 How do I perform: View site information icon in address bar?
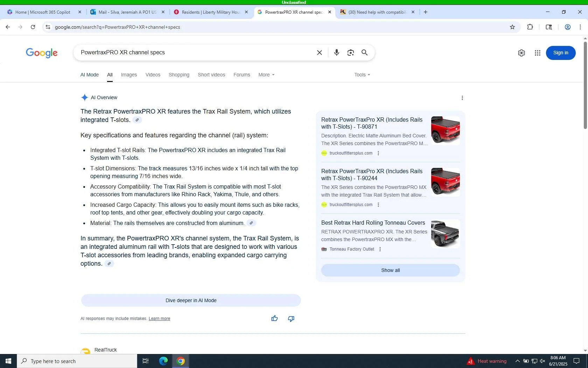[48, 27]
